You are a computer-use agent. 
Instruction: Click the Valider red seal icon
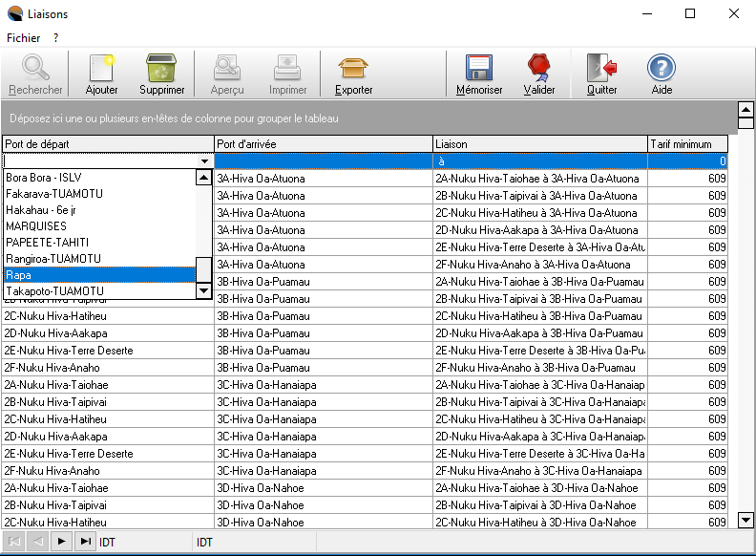(x=539, y=69)
